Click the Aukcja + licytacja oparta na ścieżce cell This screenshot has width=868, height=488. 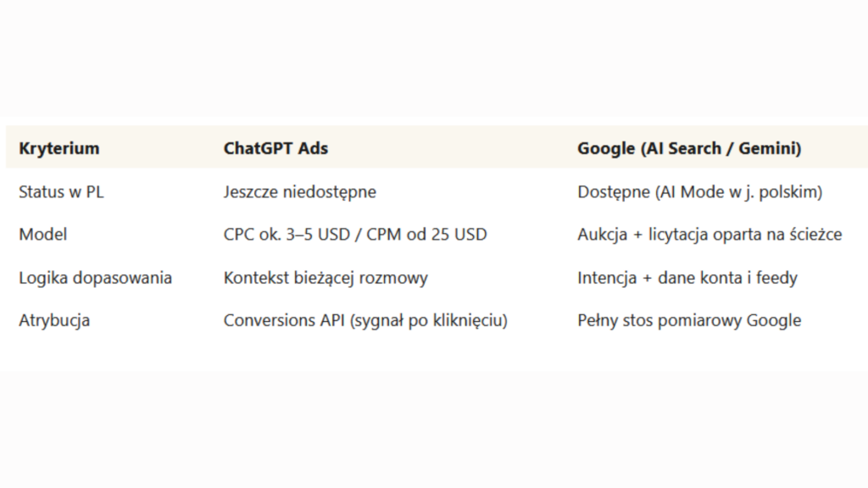709,235
